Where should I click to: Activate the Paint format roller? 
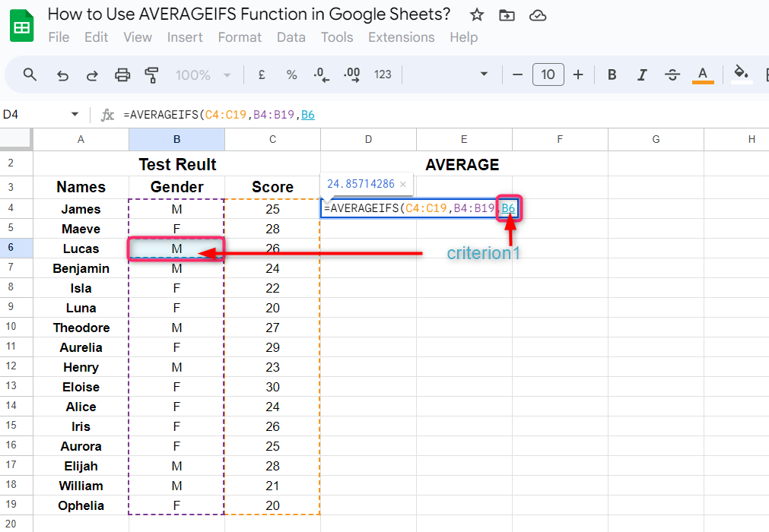151,75
